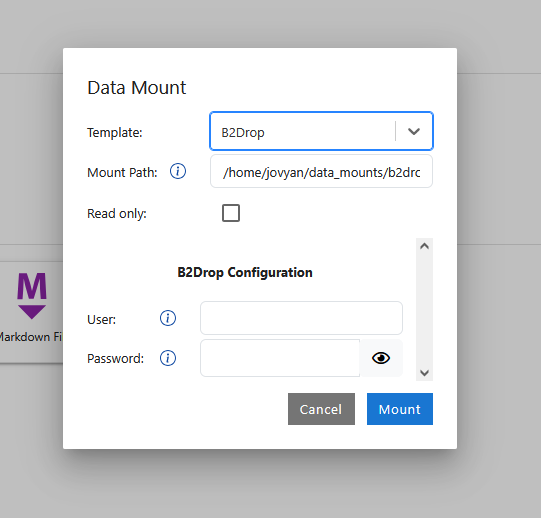The height and width of the screenshot is (518, 541).
Task: Click the configuration scroll up arrow
Action: (x=424, y=246)
